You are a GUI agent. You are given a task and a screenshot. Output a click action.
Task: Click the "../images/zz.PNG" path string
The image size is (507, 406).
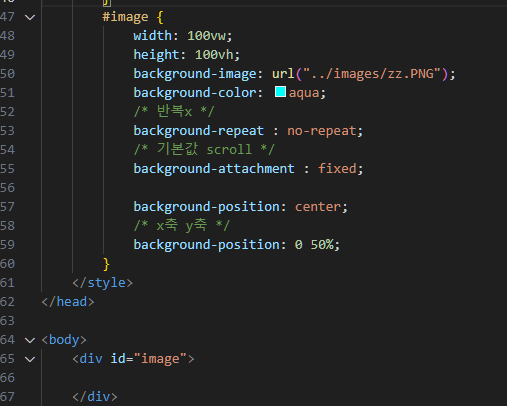[372, 74]
